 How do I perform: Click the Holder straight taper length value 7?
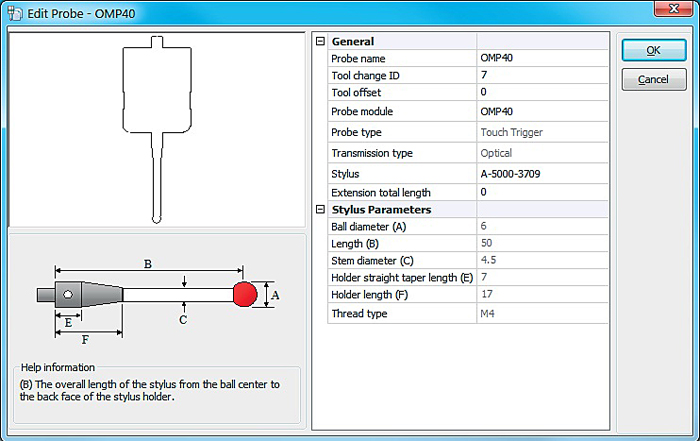click(542, 277)
